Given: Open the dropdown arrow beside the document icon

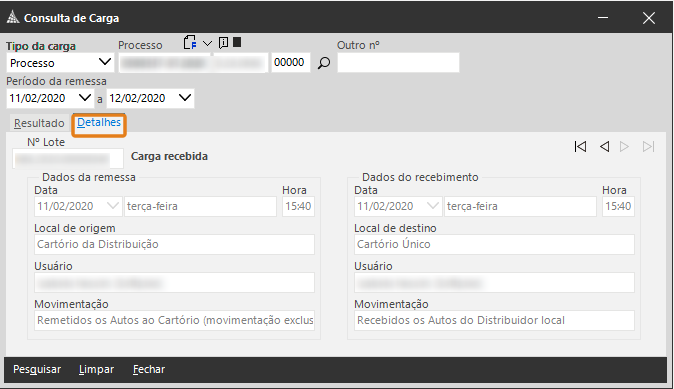Looking at the screenshot, I should coord(207,43).
